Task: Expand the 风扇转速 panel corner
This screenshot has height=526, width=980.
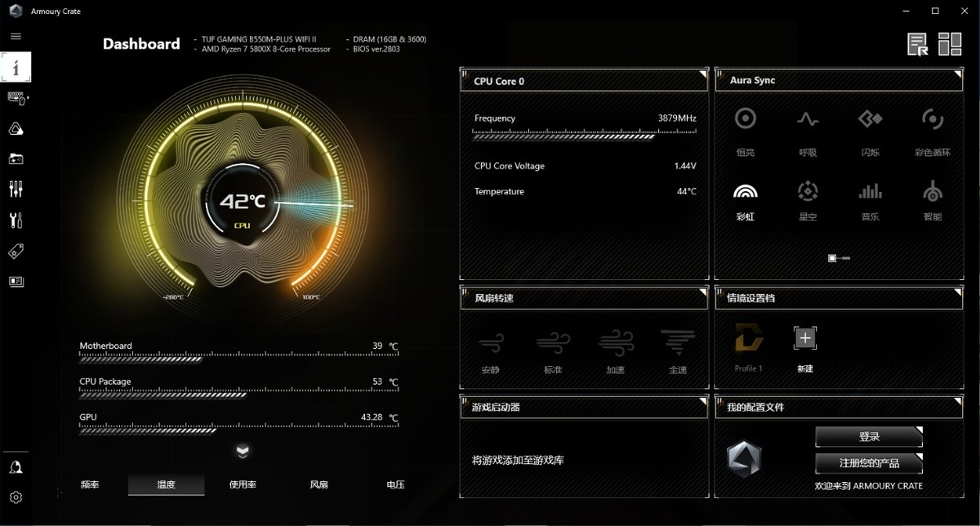Action: pos(702,292)
